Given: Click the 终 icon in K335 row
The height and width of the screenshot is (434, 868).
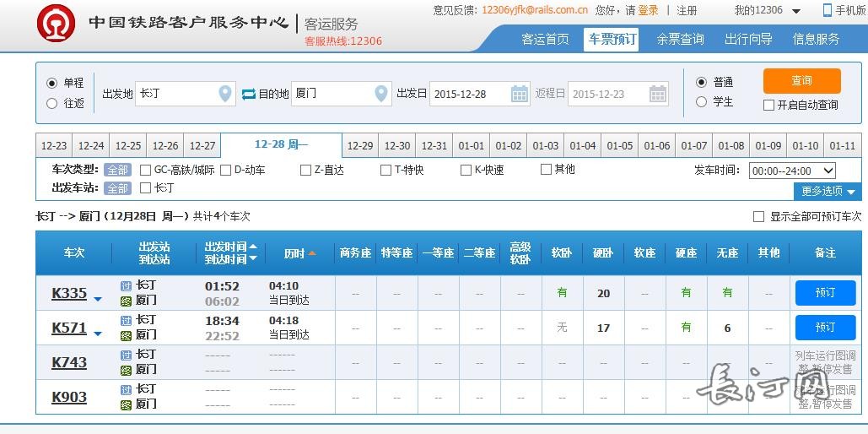Looking at the screenshot, I should [x=127, y=301].
